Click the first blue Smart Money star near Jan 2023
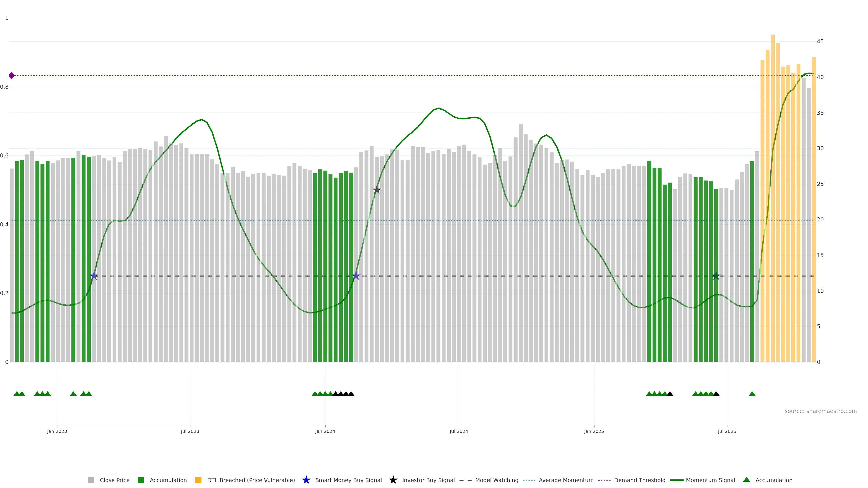Image resolution: width=868 pixels, height=488 pixels. point(94,276)
